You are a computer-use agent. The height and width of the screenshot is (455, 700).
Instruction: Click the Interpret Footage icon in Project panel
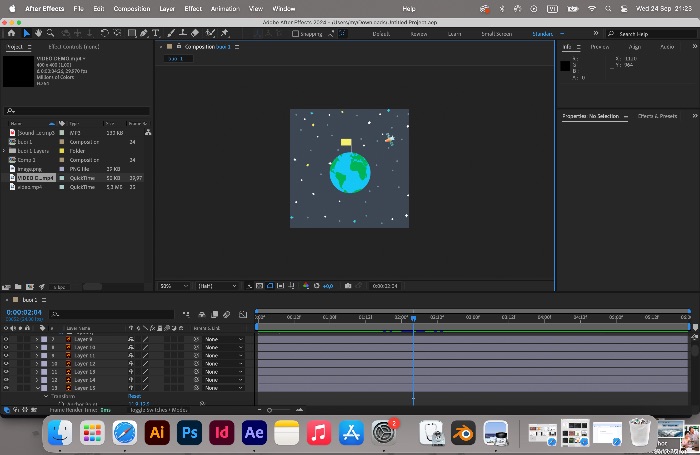(x=6, y=287)
